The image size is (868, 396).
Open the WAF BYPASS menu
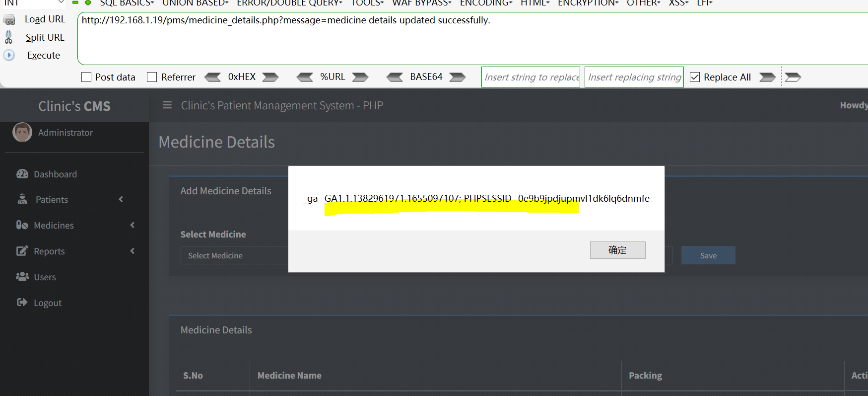pyautogui.click(x=422, y=3)
